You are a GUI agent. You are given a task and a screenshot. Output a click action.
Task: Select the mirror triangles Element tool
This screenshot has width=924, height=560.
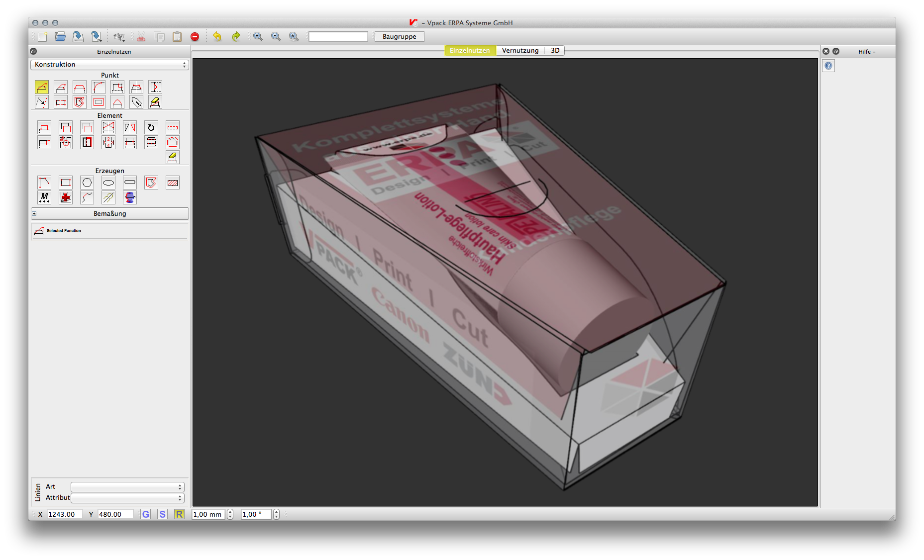point(130,127)
